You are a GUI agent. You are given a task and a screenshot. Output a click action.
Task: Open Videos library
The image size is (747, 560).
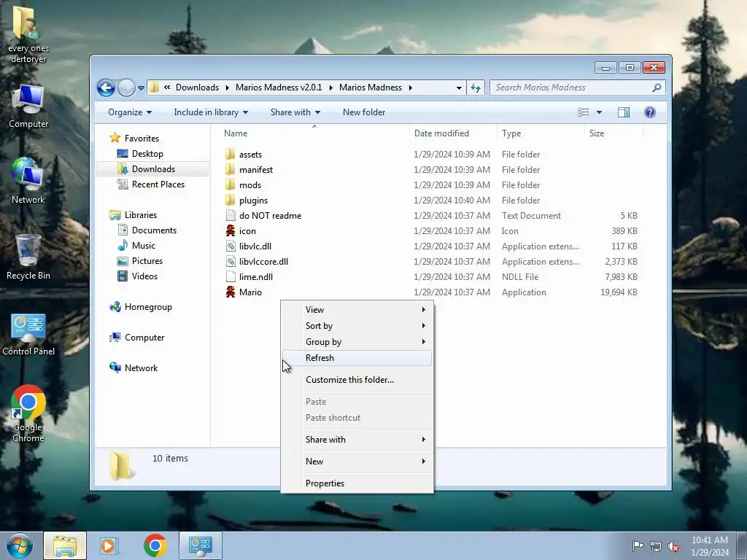144,276
